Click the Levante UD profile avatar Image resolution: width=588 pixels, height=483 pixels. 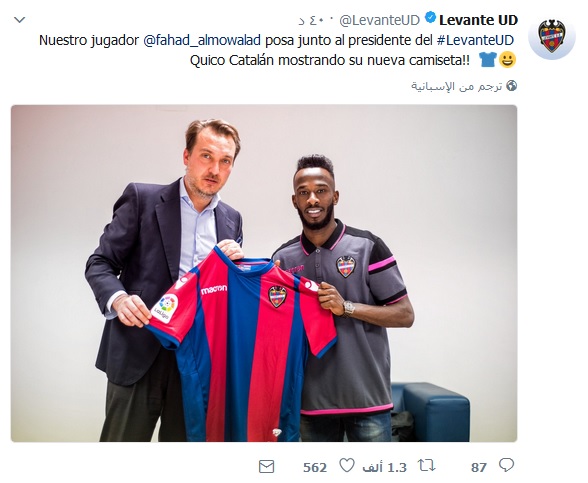(x=552, y=36)
